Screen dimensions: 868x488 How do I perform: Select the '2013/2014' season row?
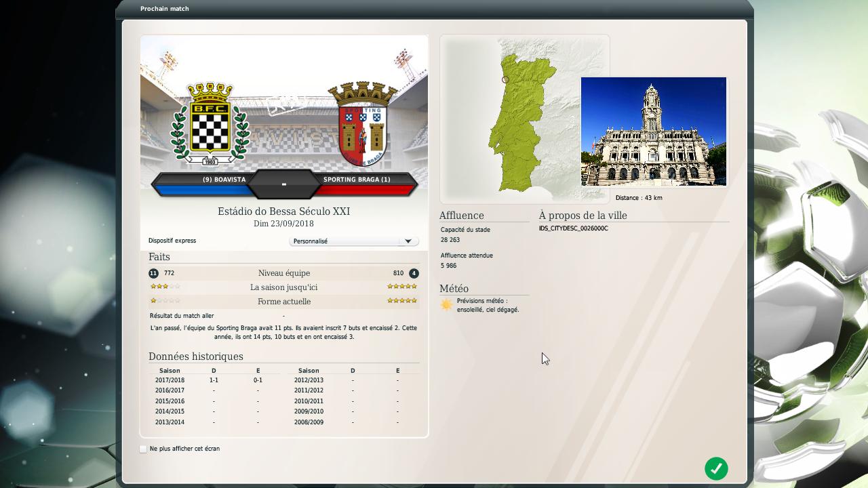[215, 422]
